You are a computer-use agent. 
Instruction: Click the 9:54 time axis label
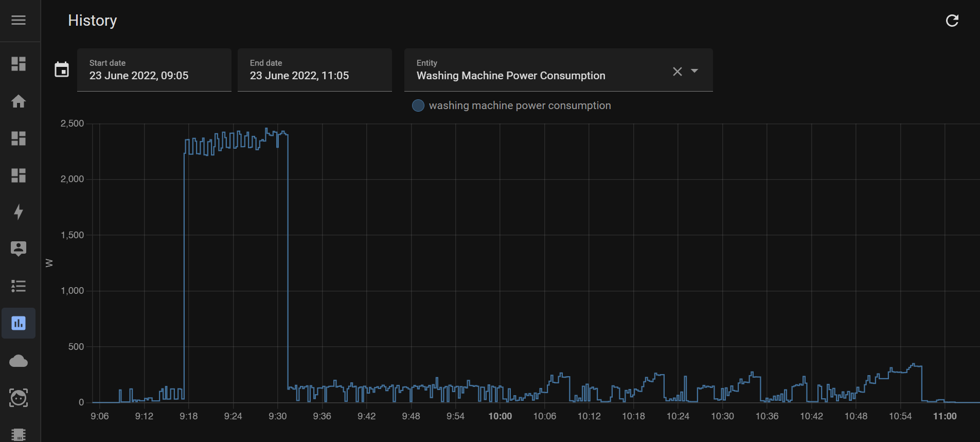click(456, 416)
